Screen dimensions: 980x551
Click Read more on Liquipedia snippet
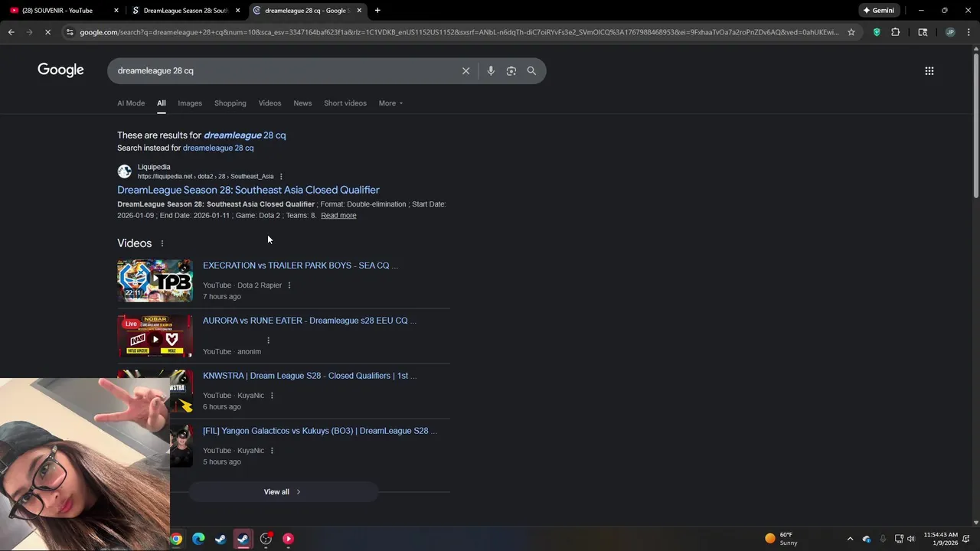tap(338, 216)
